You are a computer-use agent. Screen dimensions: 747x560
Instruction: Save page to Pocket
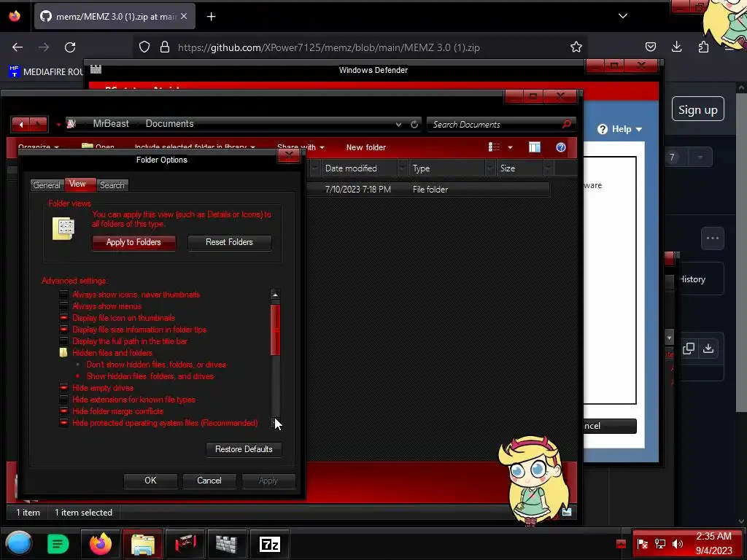(650, 47)
